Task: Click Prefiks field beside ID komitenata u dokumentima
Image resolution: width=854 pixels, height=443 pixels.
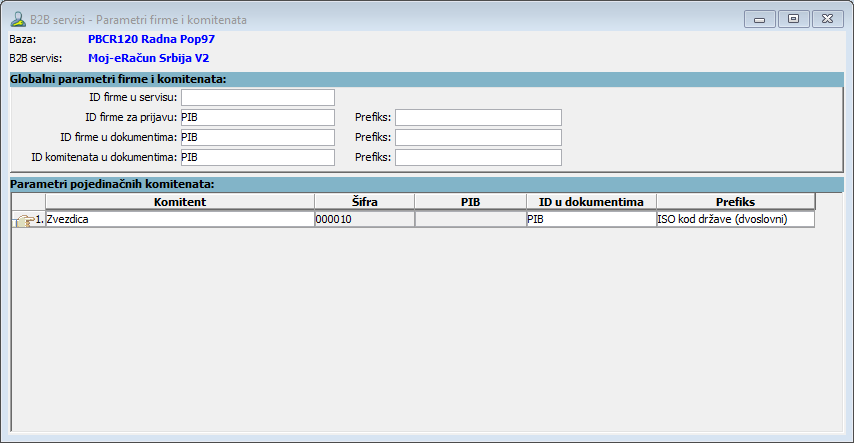Action: coord(478,157)
